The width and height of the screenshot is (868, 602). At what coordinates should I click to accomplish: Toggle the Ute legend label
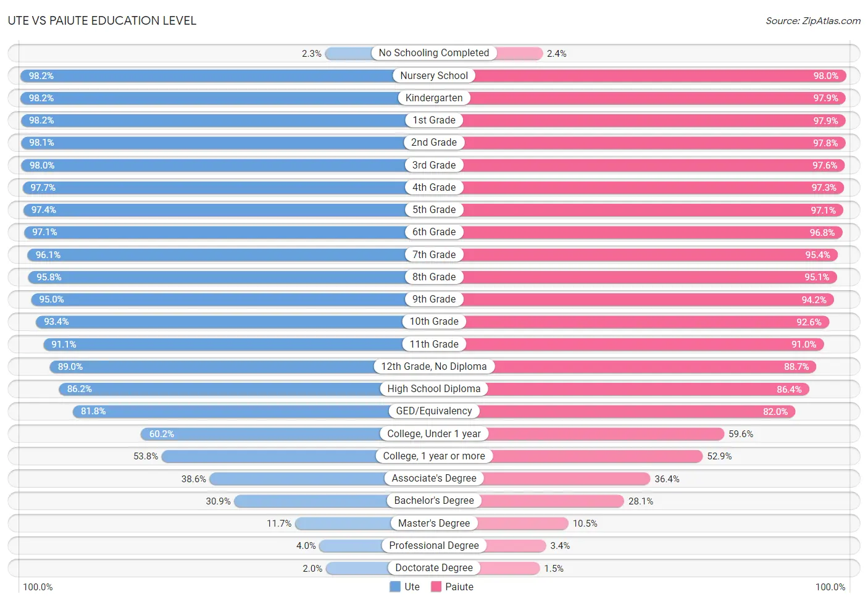412,587
